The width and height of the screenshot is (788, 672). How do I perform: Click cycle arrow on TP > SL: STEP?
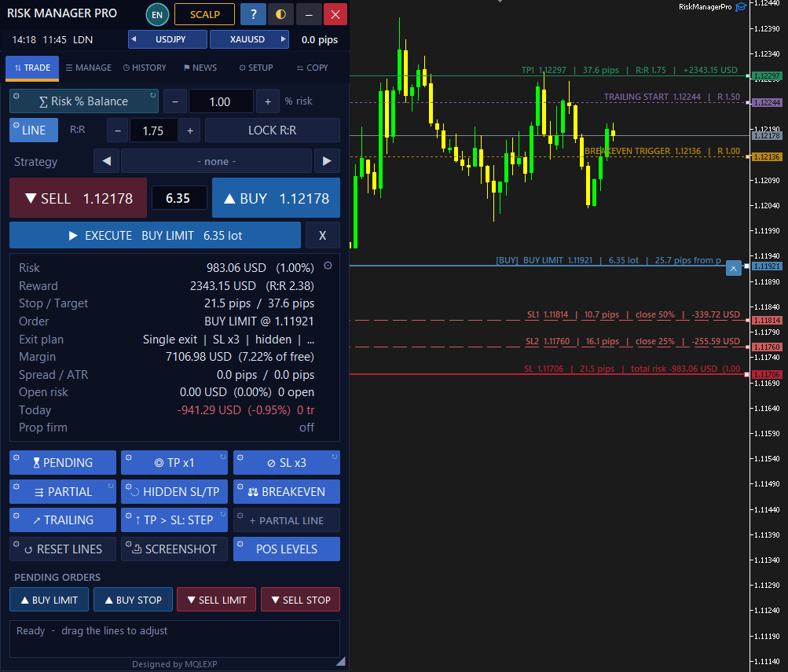click(222, 514)
